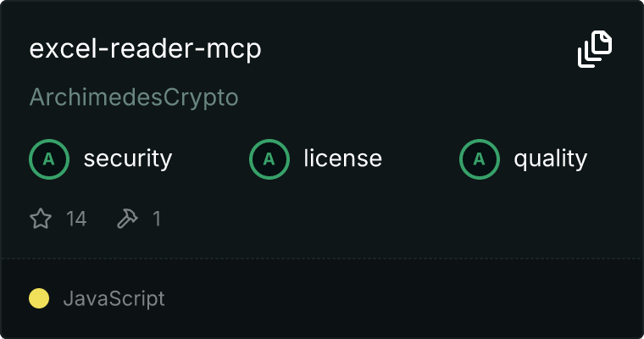Click the JavaScript language label
Image resolution: width=644 pixels, height=339 pixels.
tap(114, 298)
